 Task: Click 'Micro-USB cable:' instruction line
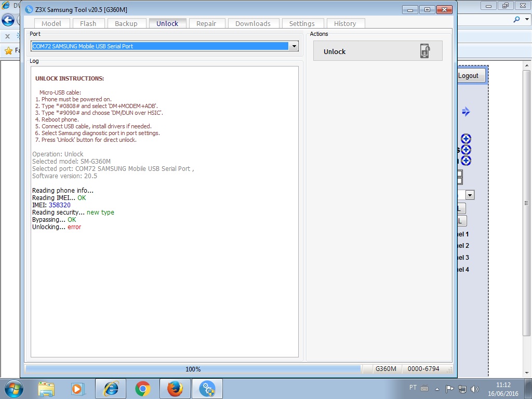pyautogui.click(x=60, y=92)
